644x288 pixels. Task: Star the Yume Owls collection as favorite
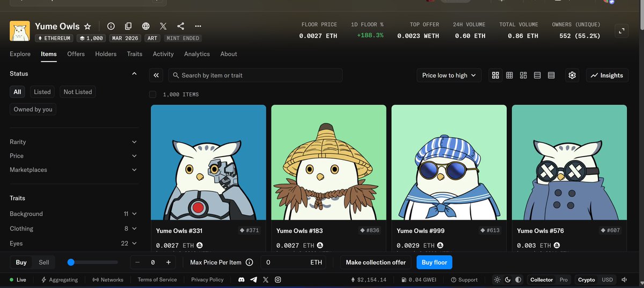(87, 26)
